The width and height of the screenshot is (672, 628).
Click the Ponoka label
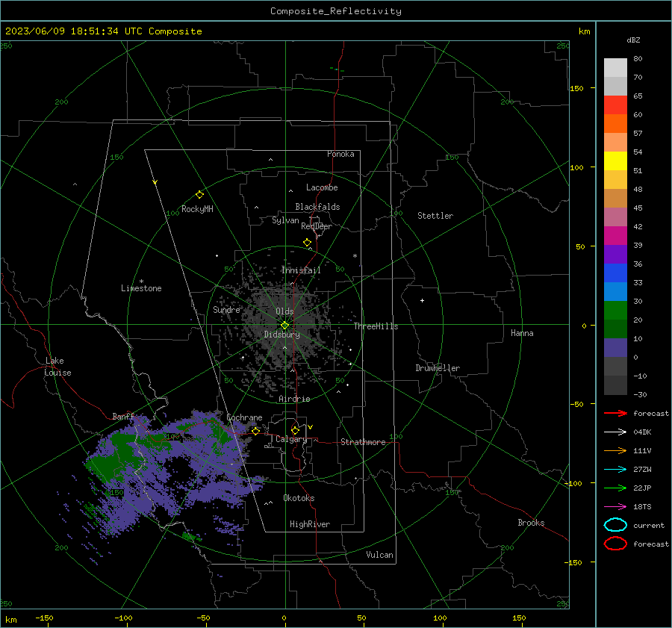click(340, 154)
